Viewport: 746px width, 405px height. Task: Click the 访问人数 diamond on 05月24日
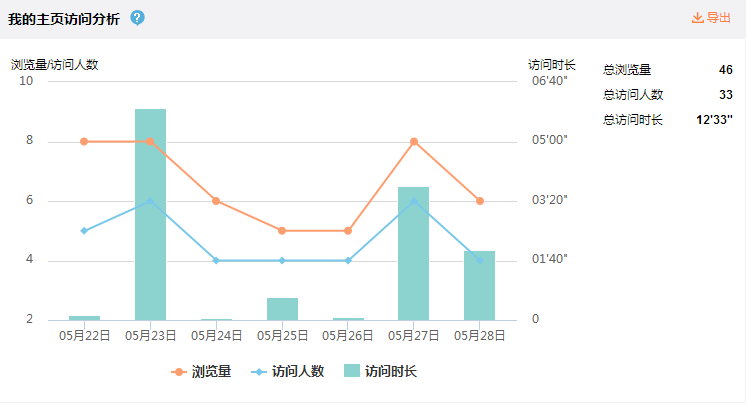click(216, 260)
